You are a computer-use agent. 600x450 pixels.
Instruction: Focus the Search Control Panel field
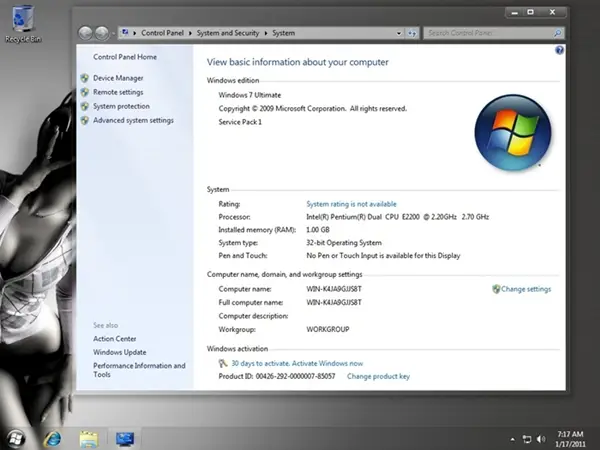490,33
